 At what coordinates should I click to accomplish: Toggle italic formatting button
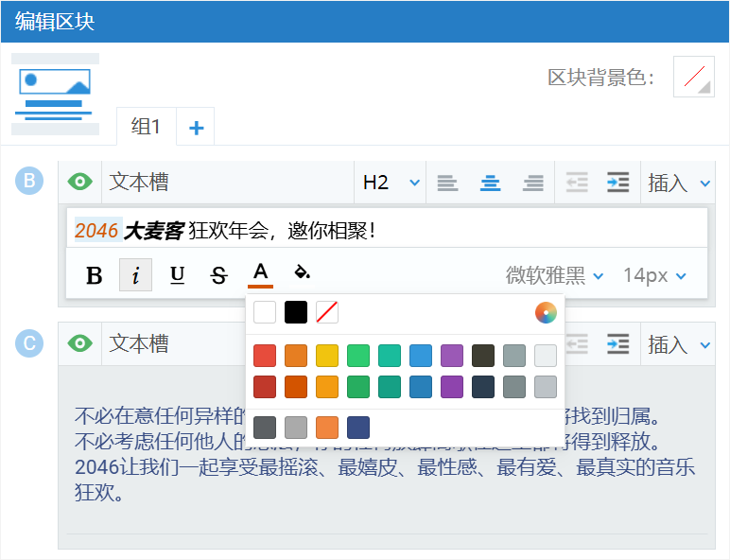(x=135, y=275)
